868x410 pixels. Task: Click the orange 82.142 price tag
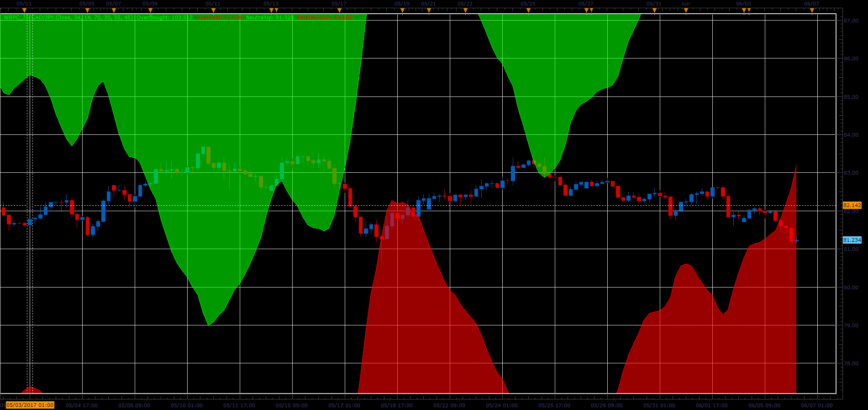852,205
